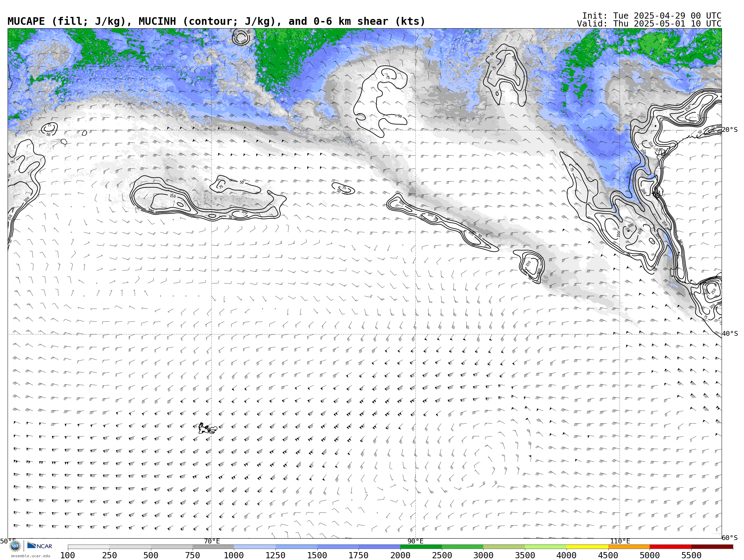Click the NSF logo
The height and width of the screenshot is (560, 744).
tap(15, 546)
